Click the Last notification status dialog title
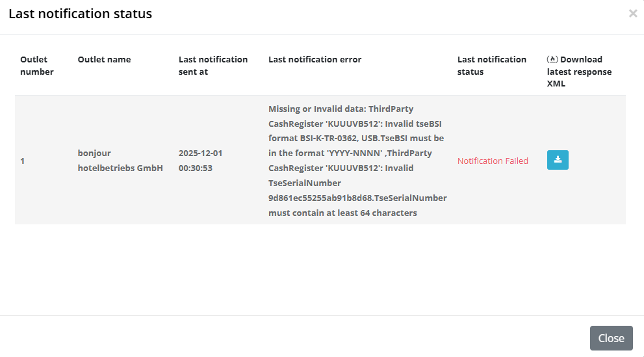The width and height of the screenshot is (644, 357). click(80, 14)
